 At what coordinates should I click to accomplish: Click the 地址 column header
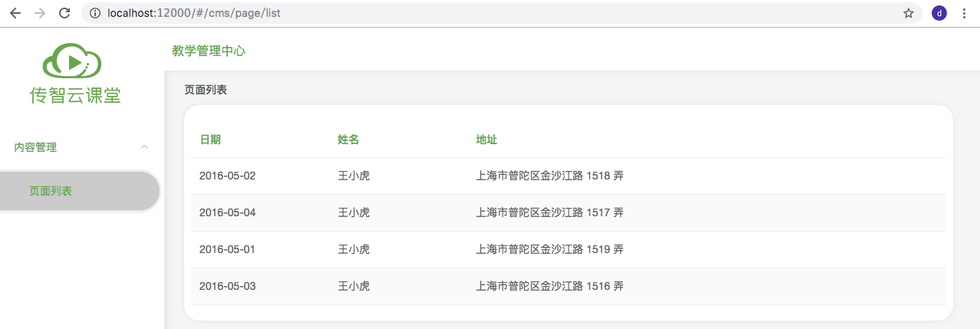[x=487, y=140]
